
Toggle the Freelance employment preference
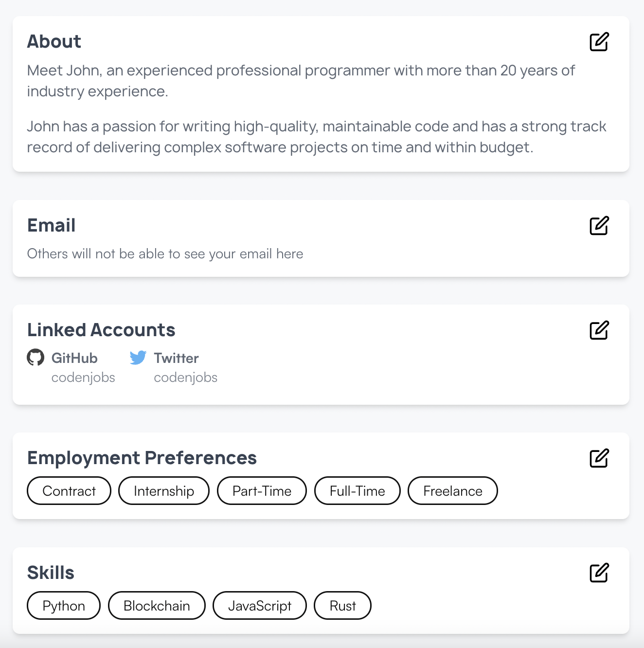tap(452, 491)
